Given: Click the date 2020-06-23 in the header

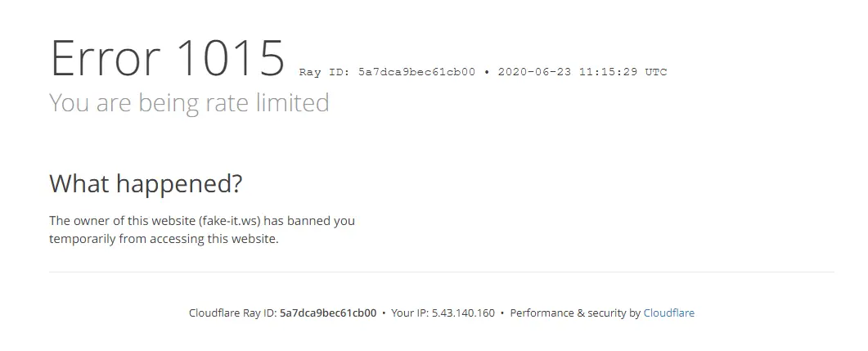Looking at the screenshot, I should pos(535,72).
